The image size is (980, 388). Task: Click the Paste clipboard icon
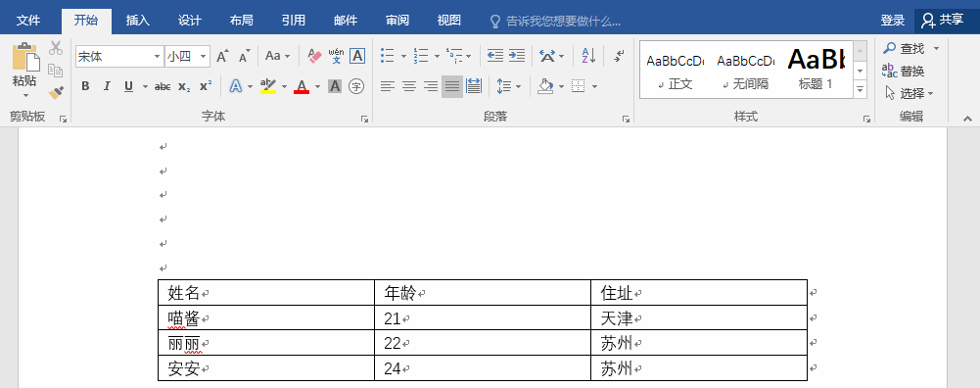click(x=25, y=56)
